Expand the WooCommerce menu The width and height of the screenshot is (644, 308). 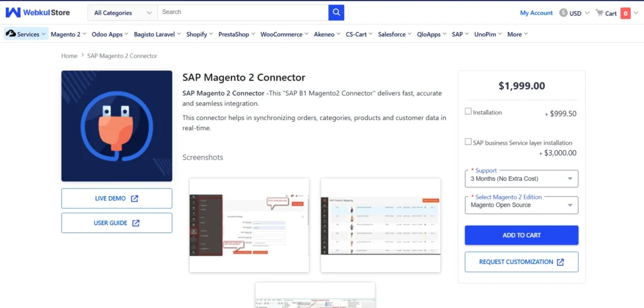pos(285,35)
